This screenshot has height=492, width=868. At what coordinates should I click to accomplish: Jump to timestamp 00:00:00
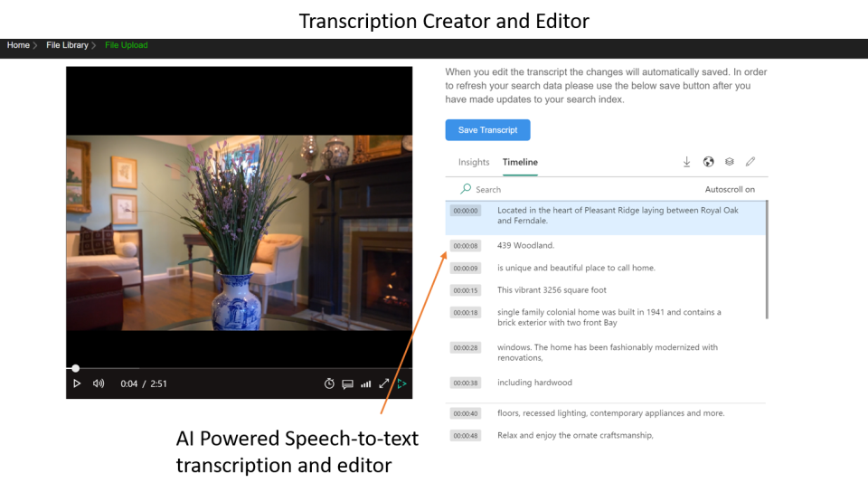pyautogui.click(x=465, y=211)
